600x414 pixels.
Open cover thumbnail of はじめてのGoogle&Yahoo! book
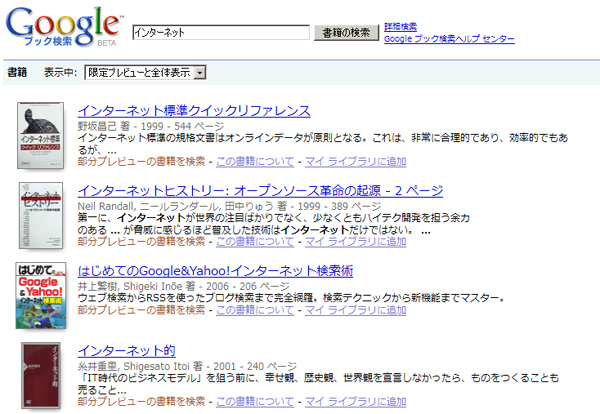click(x=41, y=295)
